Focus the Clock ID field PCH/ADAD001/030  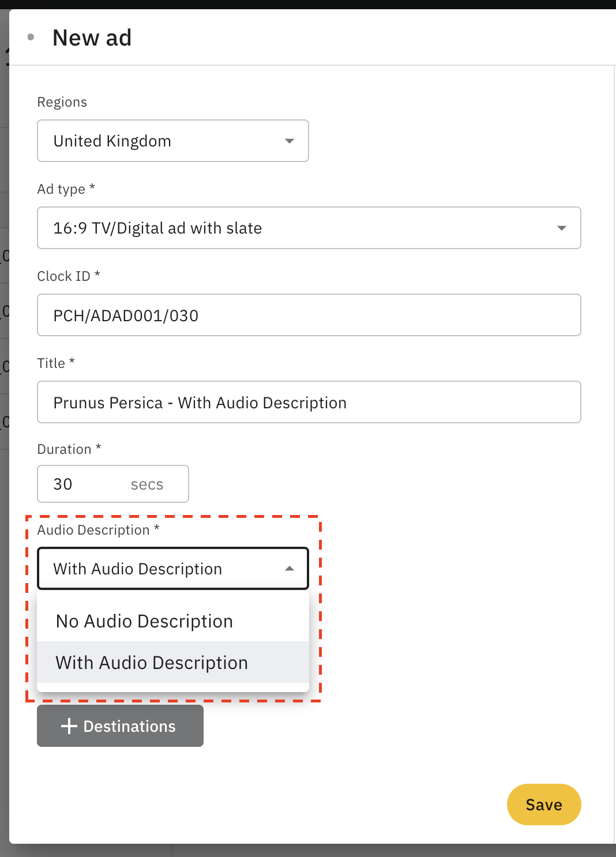pyautogui.click(x=309, y=315)
